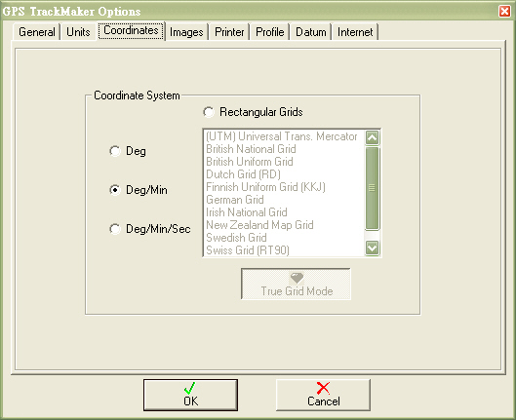Switch to the Images tab

pos(186,32)
